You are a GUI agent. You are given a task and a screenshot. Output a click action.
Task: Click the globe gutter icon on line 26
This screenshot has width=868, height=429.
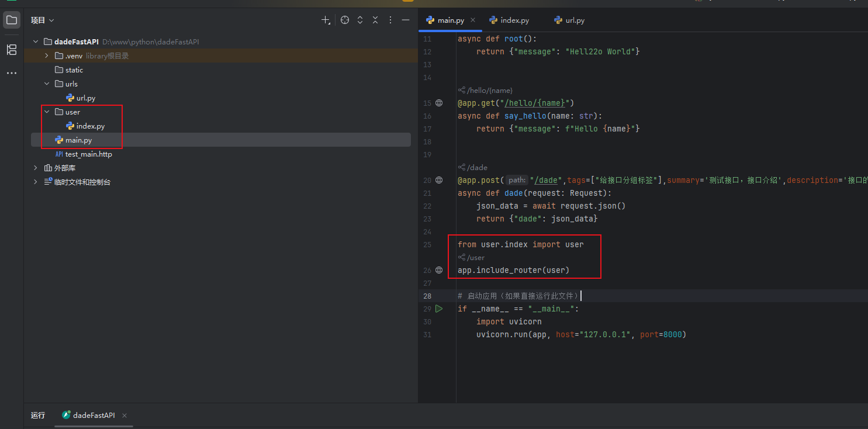point(439,270)
